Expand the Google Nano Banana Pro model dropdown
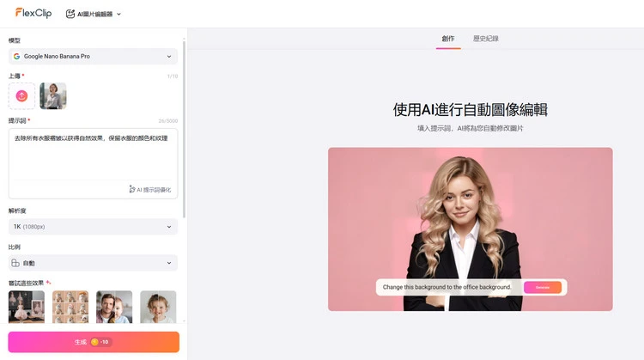 [93, 57]
